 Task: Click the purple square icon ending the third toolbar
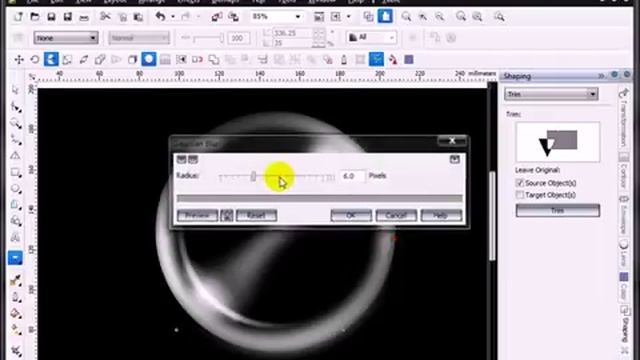(409, 60)
